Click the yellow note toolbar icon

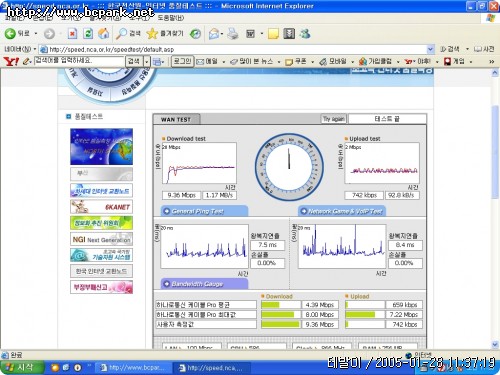(x=273, y=33)
